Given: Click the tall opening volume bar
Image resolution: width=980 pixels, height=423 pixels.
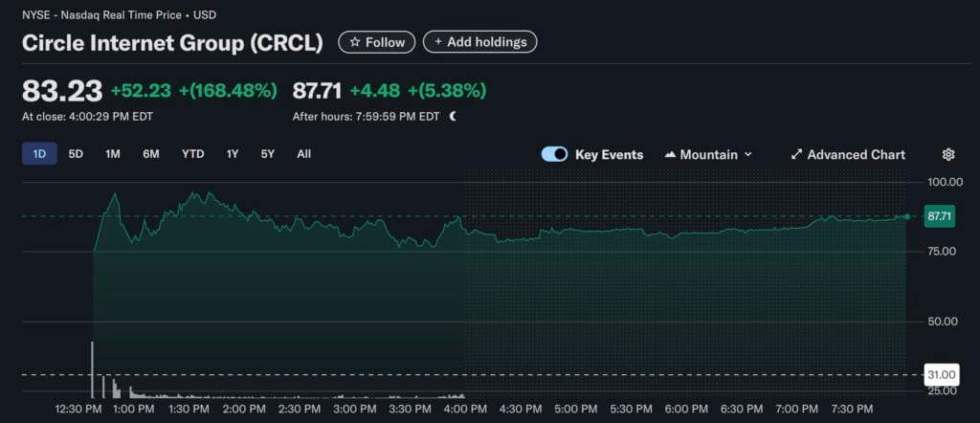Looking at the screenshot, I should point(92,368).
